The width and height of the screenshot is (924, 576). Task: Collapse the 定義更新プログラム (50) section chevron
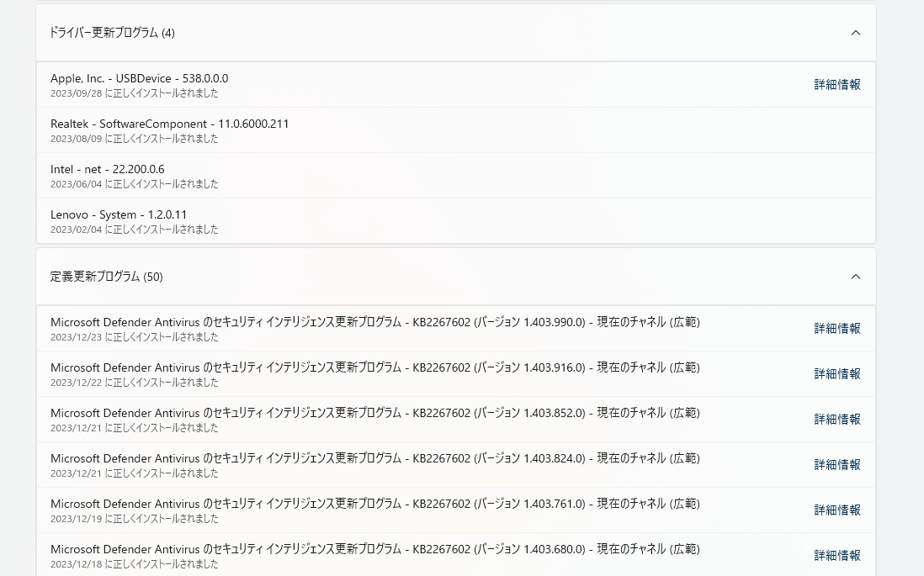pyautogui.click(x=856, y=277)
